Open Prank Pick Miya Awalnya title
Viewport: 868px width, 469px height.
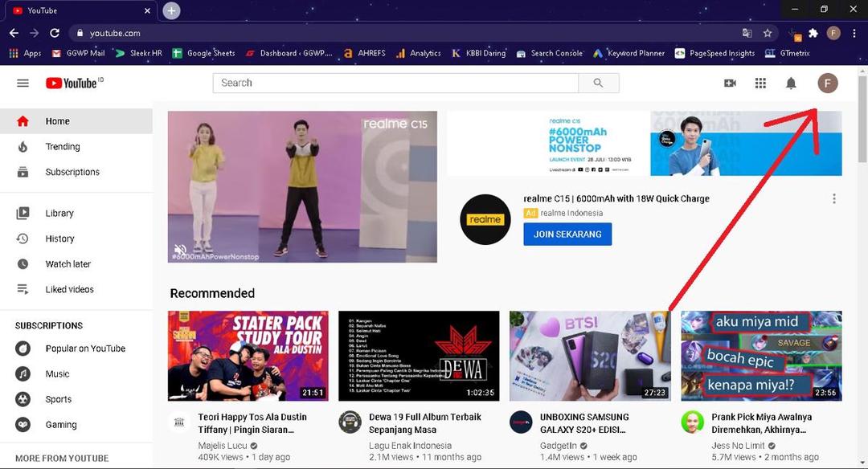pos(762,423)
